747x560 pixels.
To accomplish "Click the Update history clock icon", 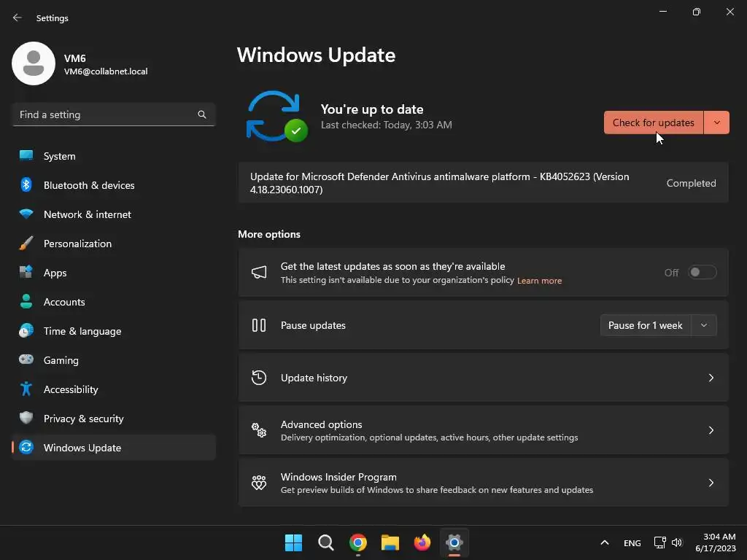I will point(259,378).
